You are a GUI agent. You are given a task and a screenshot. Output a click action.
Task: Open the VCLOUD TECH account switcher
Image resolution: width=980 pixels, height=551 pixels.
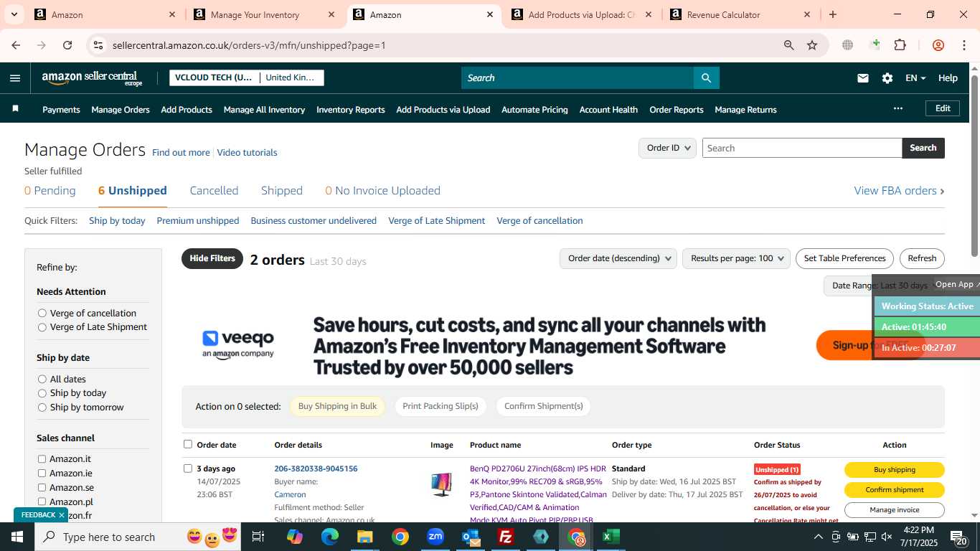click(x=247, y=77)
